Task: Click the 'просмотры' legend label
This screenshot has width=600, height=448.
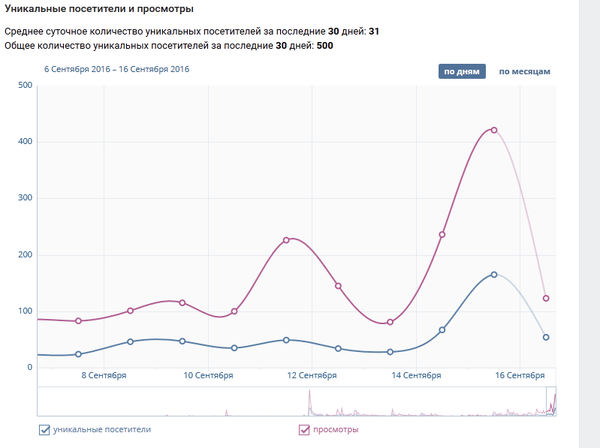Action: pos(335,430)
